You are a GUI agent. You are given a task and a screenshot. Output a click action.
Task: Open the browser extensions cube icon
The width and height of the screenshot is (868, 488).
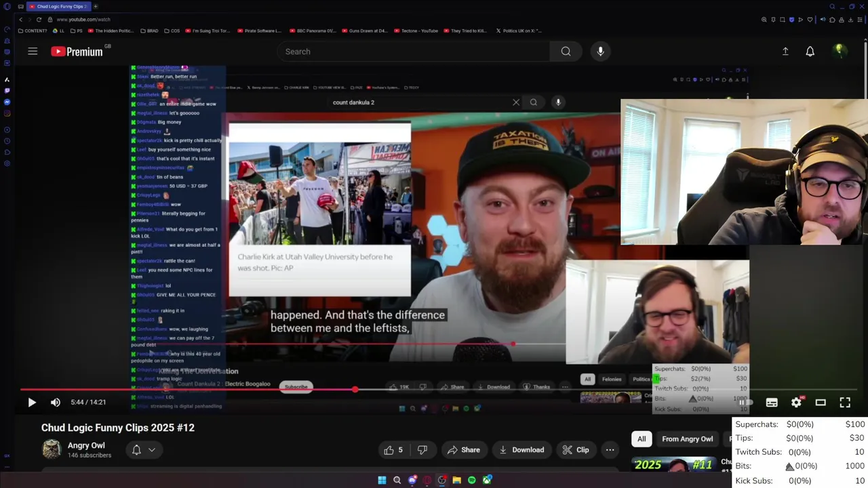click(832, 20)
